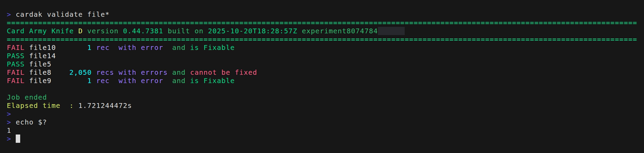Click the "experiment8074784" text
The height and width of the screenshot is (153, 644).
coord(339,31)
